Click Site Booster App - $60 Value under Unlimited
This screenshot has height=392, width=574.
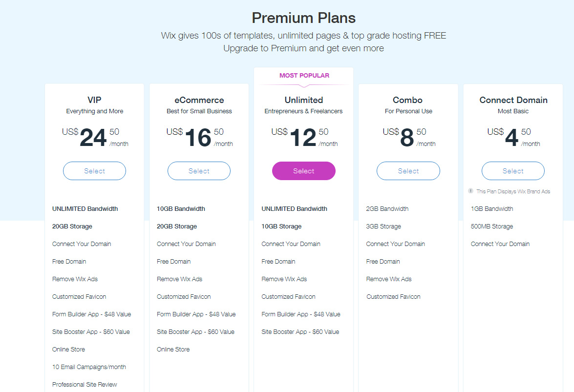click(x=301, y=331)
